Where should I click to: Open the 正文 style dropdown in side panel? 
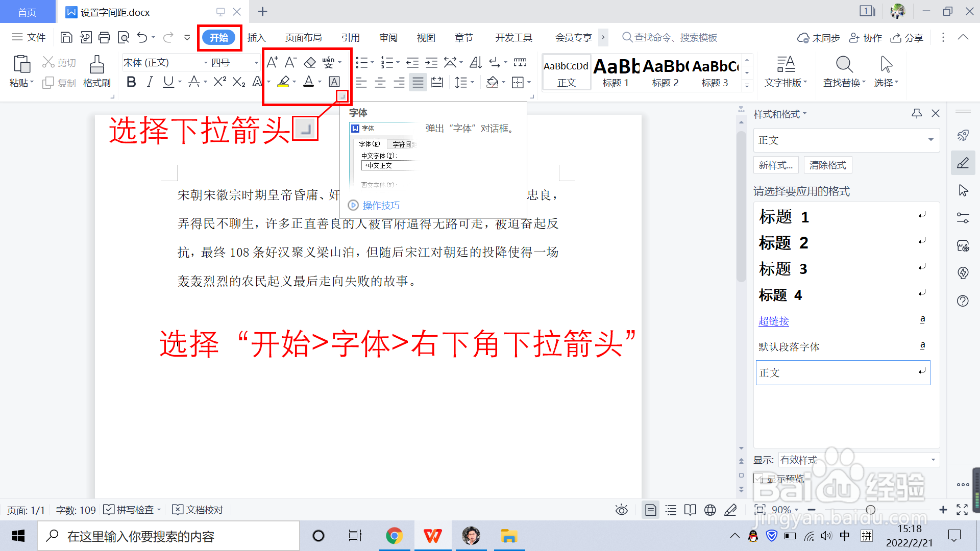pos(930,140)
